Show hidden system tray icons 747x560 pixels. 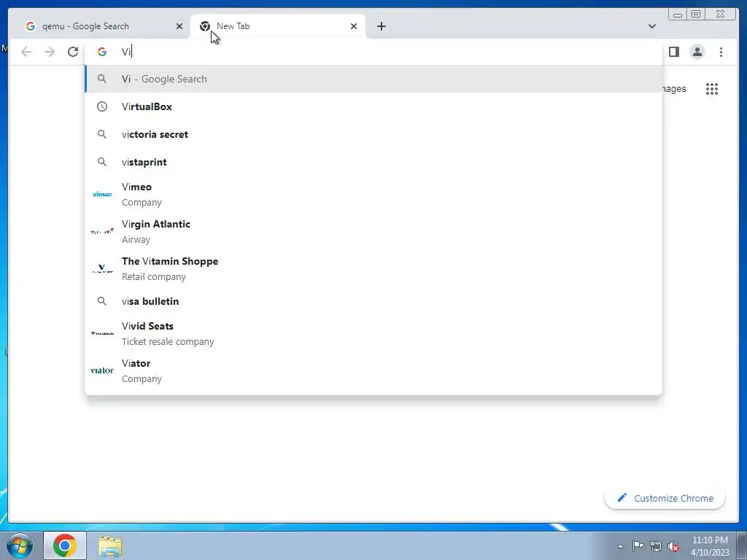620,546
